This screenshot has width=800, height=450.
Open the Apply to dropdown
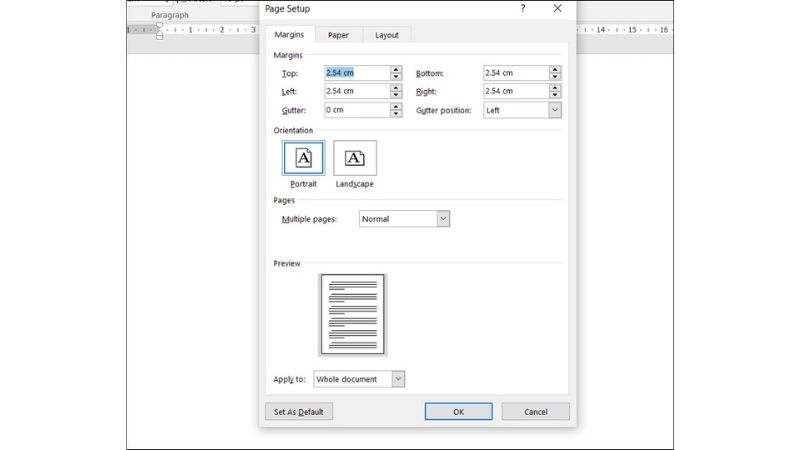pos(398,379)
